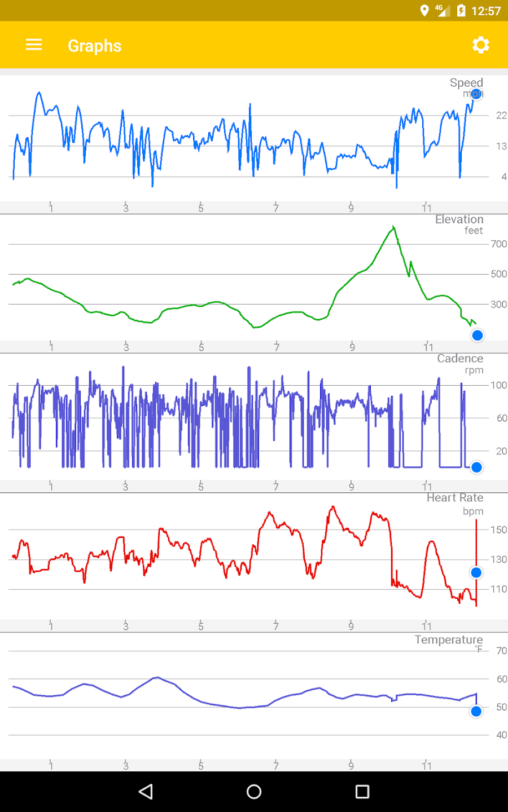
Task: Tap the Android recent apps button
Action: (362, 792)
